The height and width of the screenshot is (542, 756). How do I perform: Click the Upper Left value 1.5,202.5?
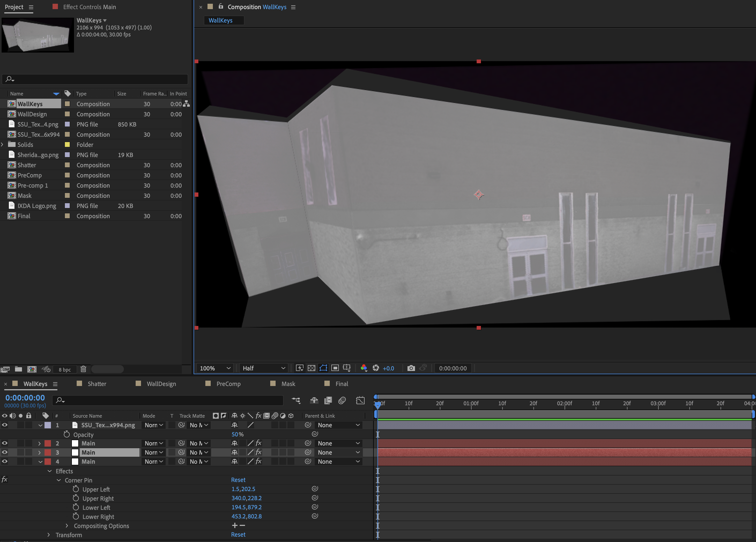click(x=243, y=489)
